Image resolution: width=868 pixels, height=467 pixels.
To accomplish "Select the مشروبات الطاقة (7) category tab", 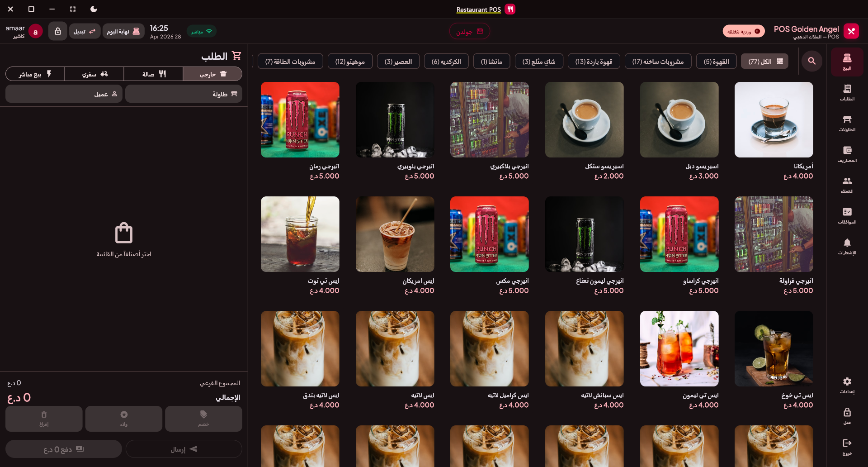I will [290, 61].
